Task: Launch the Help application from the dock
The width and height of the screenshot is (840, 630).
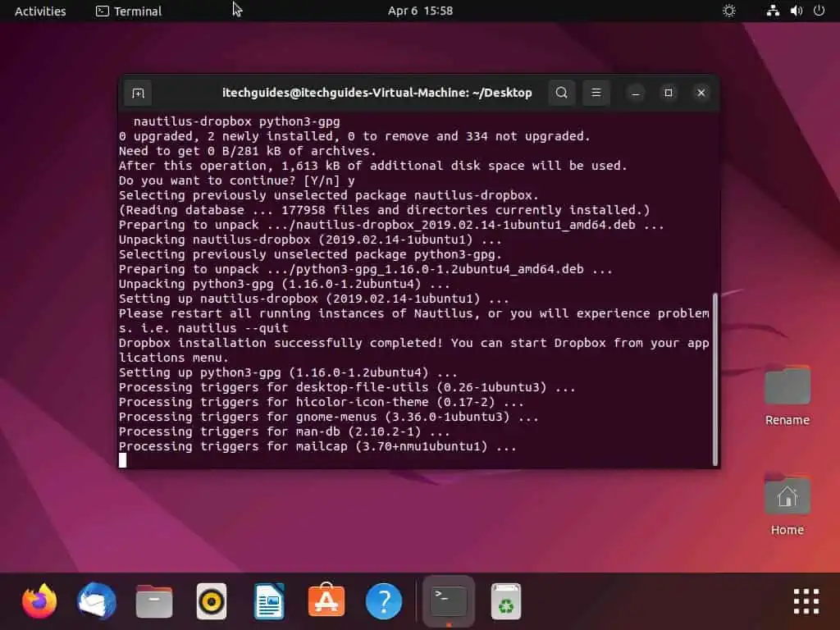Action: (383, 600)
